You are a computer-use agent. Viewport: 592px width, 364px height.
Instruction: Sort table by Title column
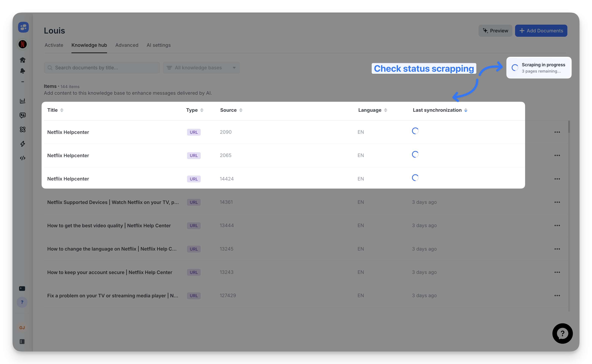click(55, 110)
